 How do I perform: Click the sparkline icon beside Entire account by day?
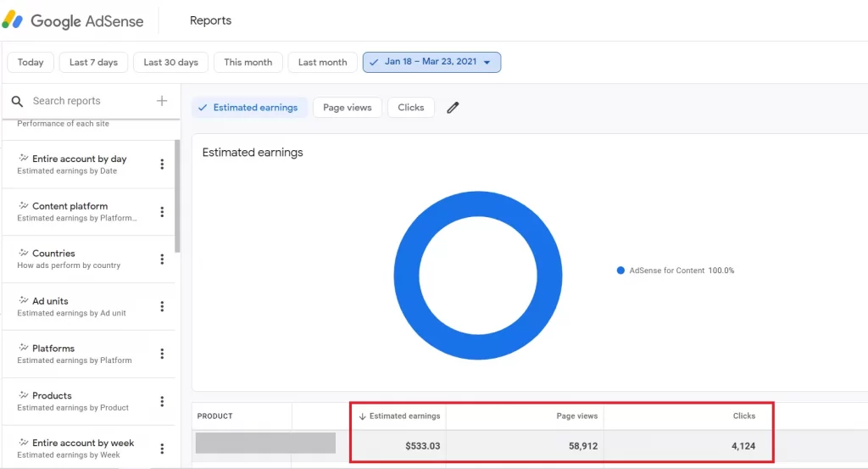[23, 159]
